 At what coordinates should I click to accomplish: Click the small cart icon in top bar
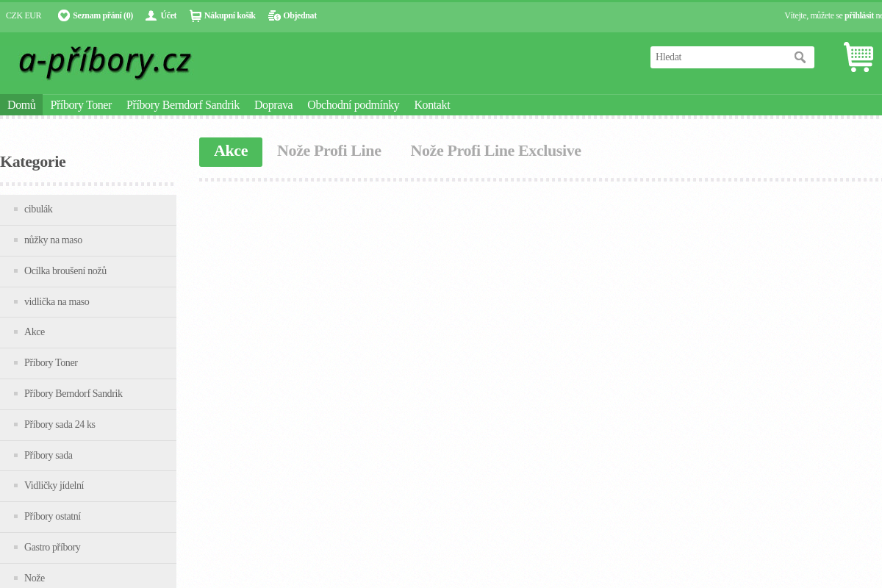click(x=195, y=15)
